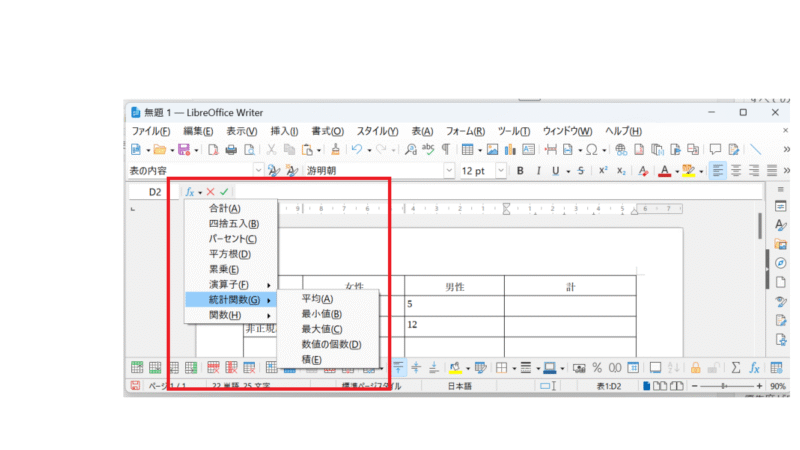Open highlighting color dropdown arrow
Viewport: 800px width, 450px height.
coord(702,171)
